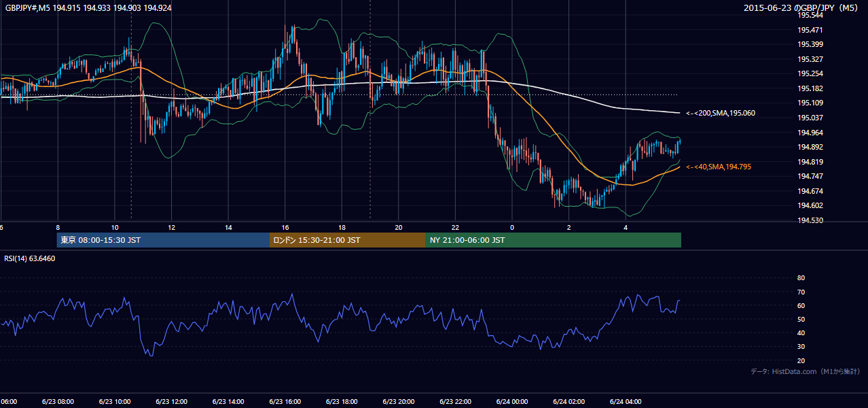
Task: Click the 6/23 10:00 time axis label
Action: [114, 401]
